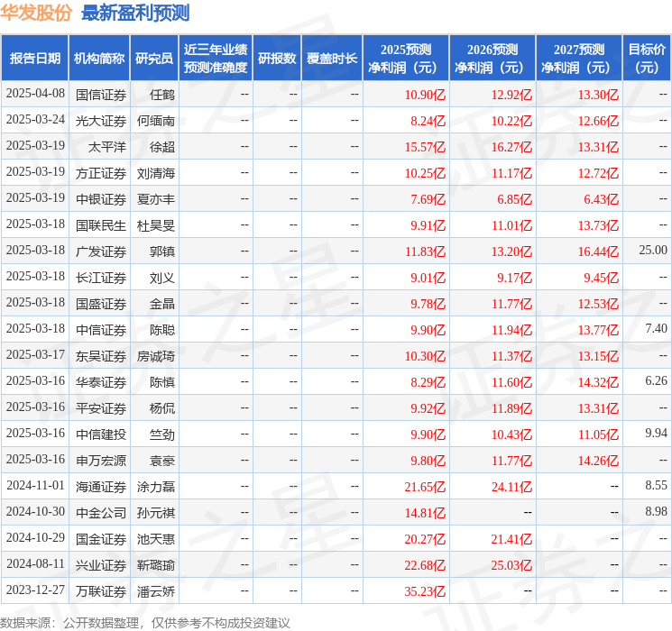Screen dimensions: 672x631
Task: Click the 研报数 column header
Action: coord(277,59)
